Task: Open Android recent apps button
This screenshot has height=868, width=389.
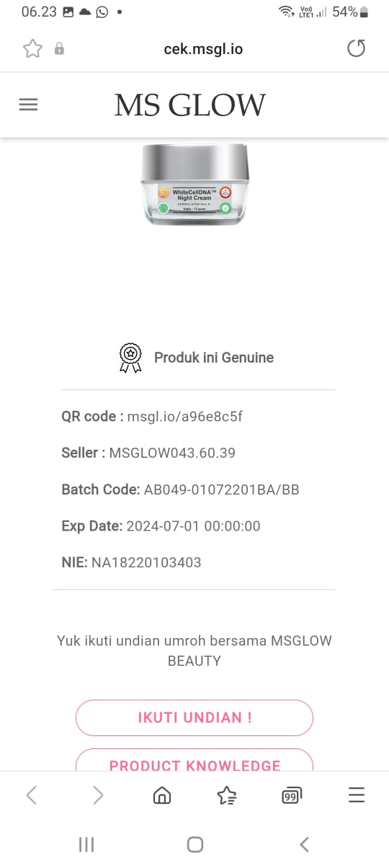Action: (86, 844)
